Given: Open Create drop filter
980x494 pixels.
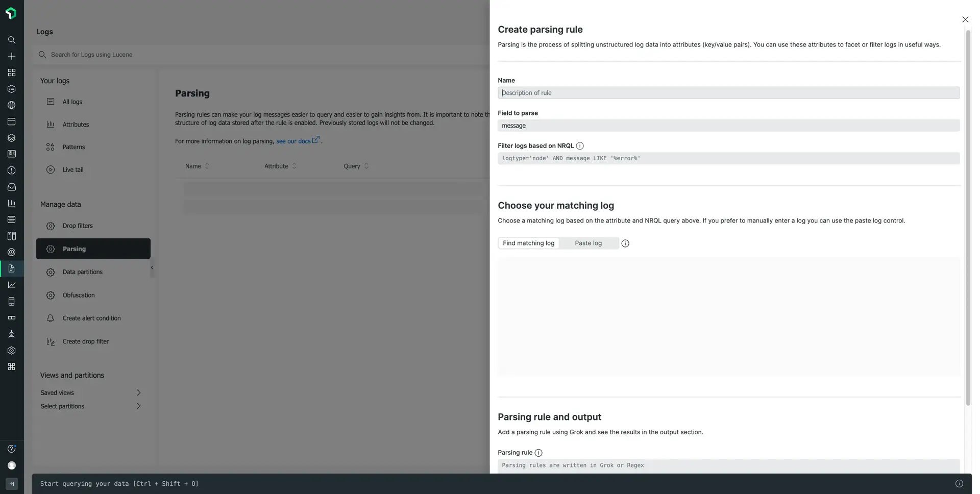Looking at the screenshot, I should (93, 341).
